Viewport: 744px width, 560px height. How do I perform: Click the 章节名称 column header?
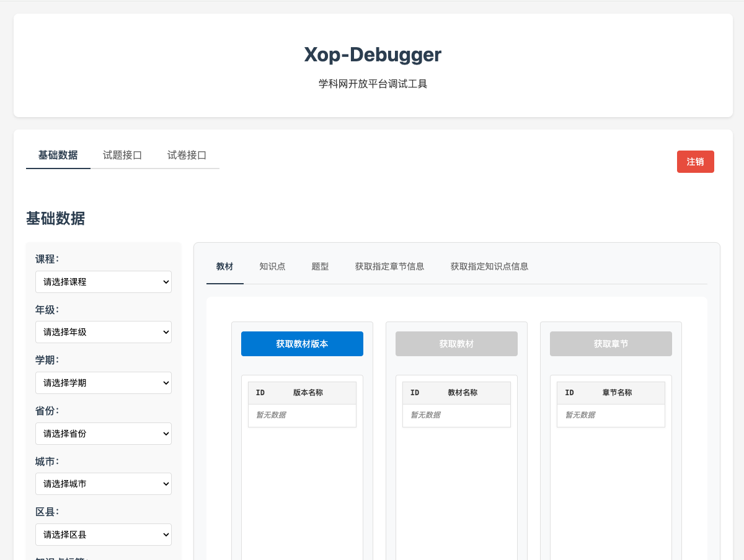(x=617, y=393)
